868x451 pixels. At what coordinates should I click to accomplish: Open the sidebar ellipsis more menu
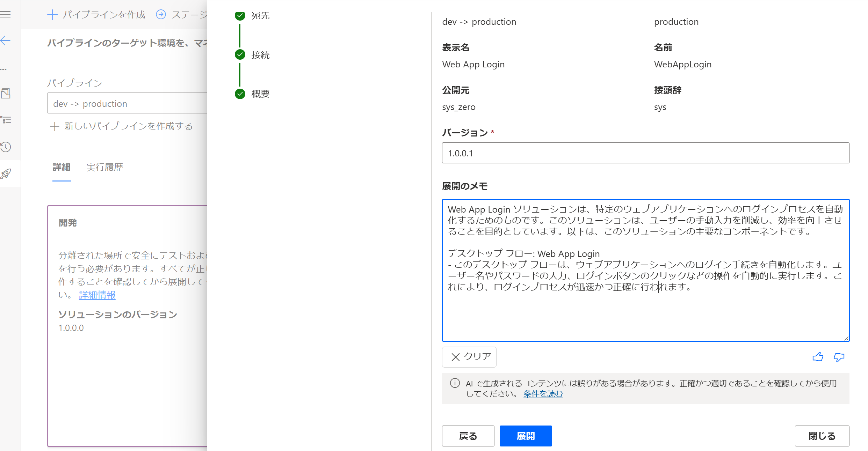pyautogui.click(x=4, y=69)
